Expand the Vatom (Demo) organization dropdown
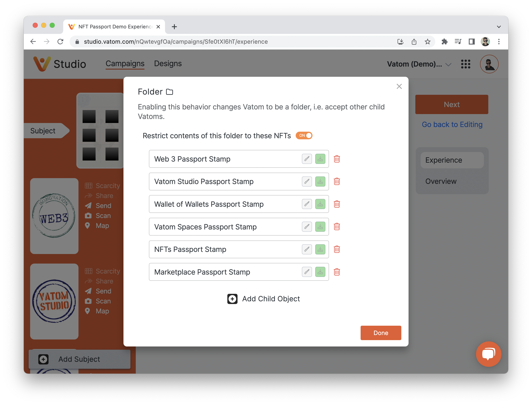Viewport: 532px width, 405px height. pyautogui.click(x=419, y=64)
